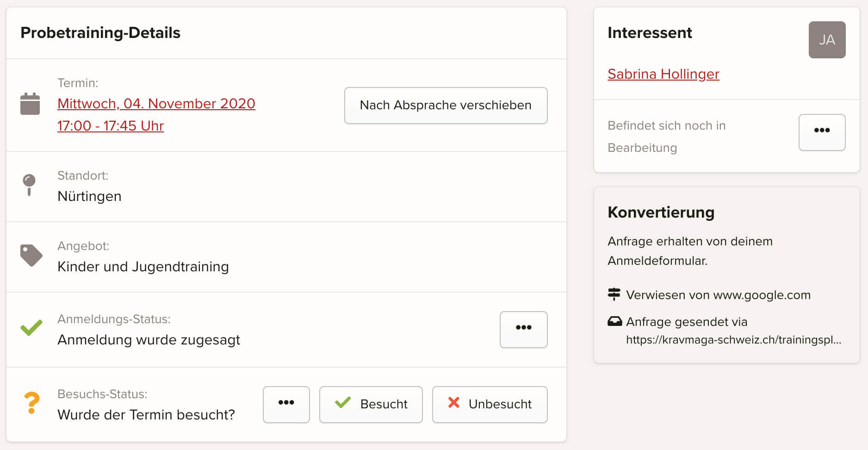The image size is (868, 450).
Task: Click the Termin: label
Action: (x=78, y=83)
